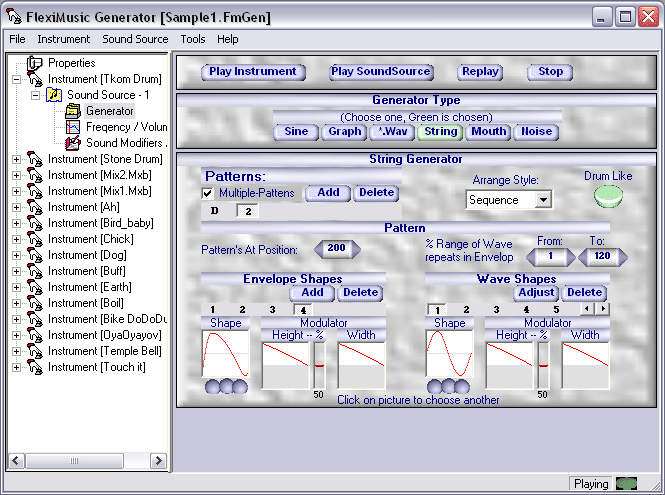Open Frequency / Volume graph icon
665x495 pixels.
(73, 127)
